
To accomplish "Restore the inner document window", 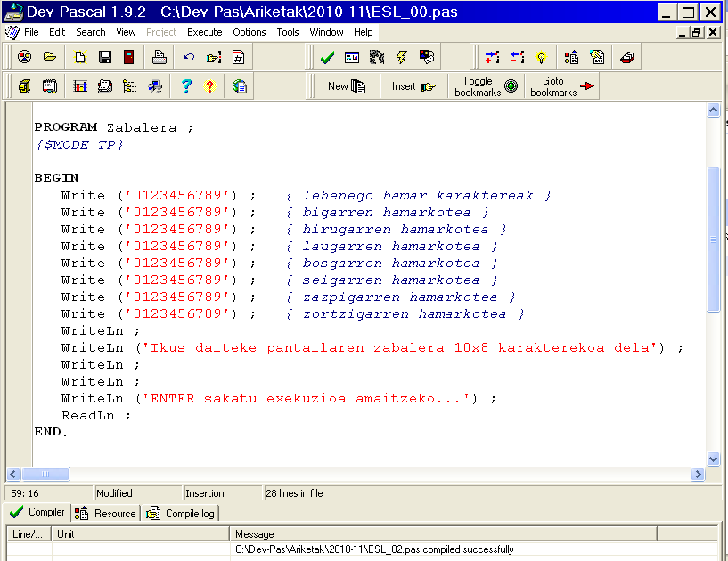I will click(696, 32).
